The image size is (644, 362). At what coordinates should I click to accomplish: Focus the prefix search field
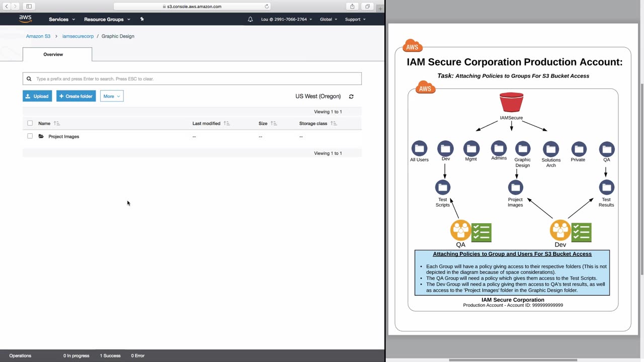192,78
